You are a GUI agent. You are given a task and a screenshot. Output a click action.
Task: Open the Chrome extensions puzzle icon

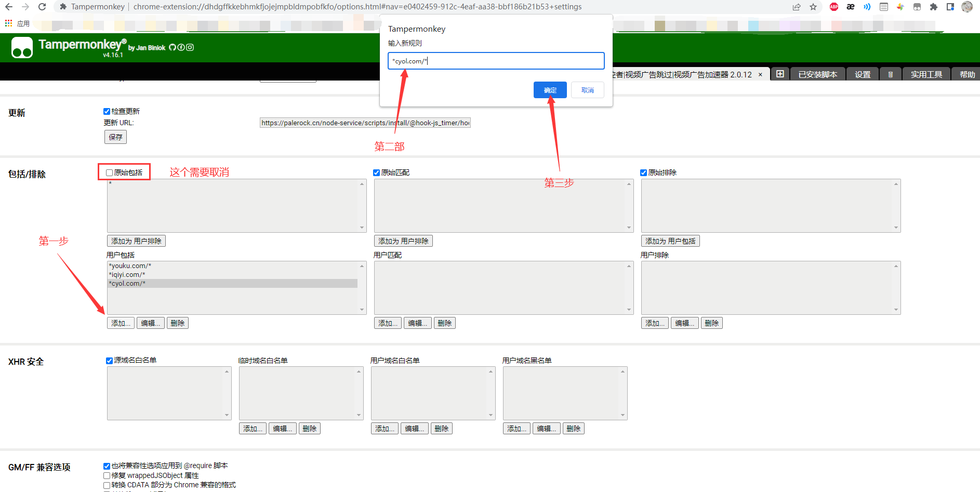pos(934,7)
